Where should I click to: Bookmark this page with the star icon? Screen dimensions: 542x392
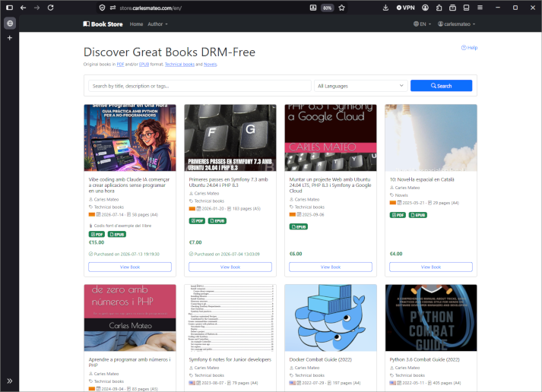click(341, 8)
